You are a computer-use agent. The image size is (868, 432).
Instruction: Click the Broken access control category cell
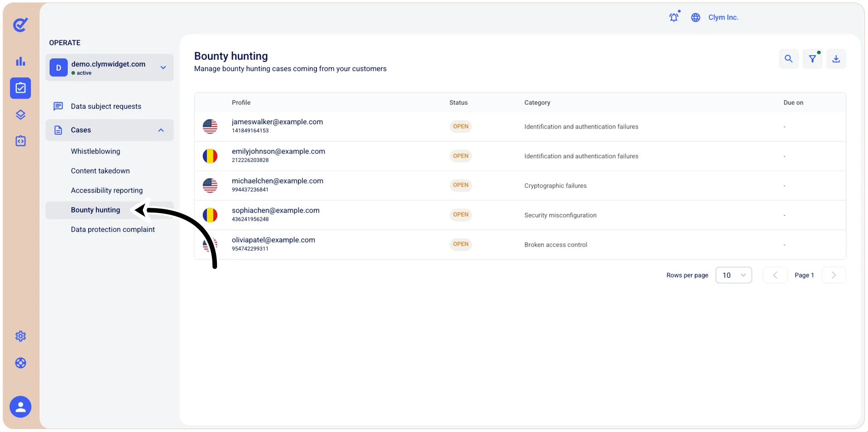coord(556,245)
